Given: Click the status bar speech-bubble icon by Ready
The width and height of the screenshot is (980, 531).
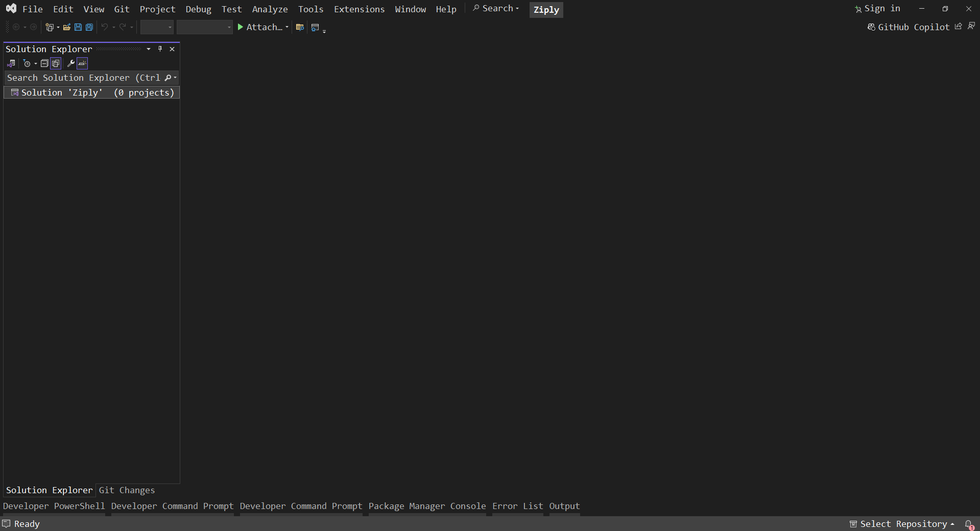Looking at the screenshot, I should (x=6, y=524).
